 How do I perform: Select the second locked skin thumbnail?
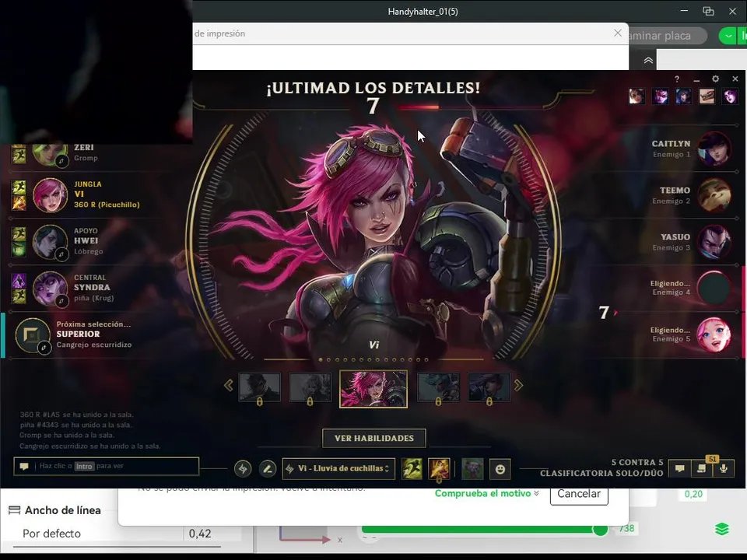click(310, 388)
